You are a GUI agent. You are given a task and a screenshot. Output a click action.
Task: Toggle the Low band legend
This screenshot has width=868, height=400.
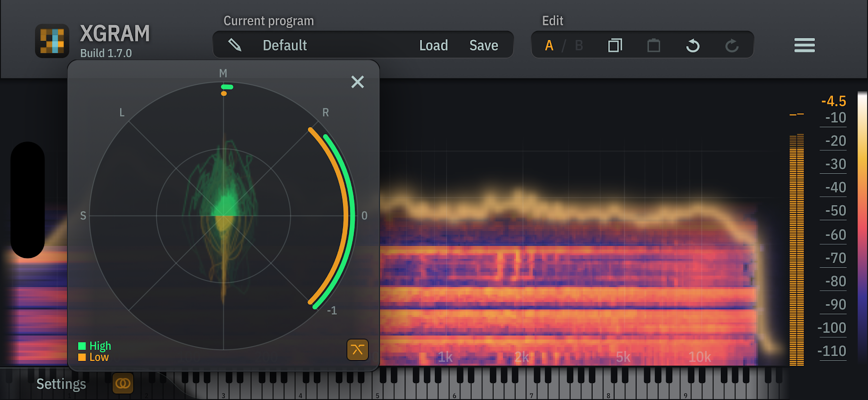coord(94,357)
